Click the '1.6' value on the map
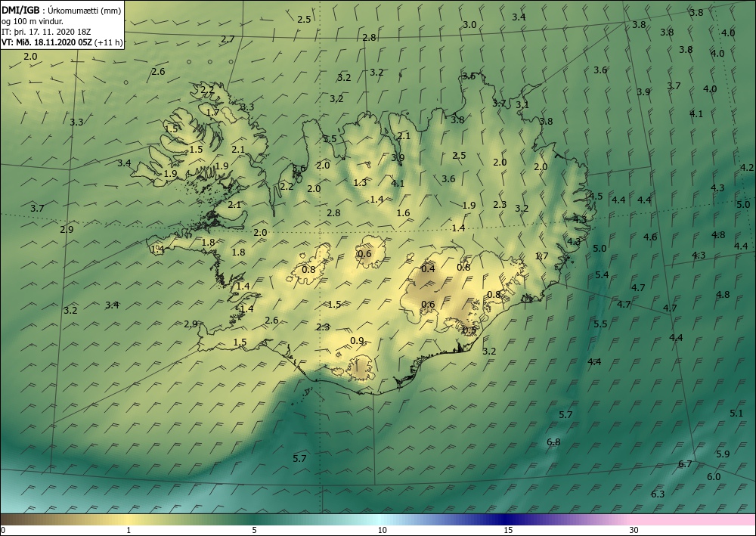 [x=403, y=212]
